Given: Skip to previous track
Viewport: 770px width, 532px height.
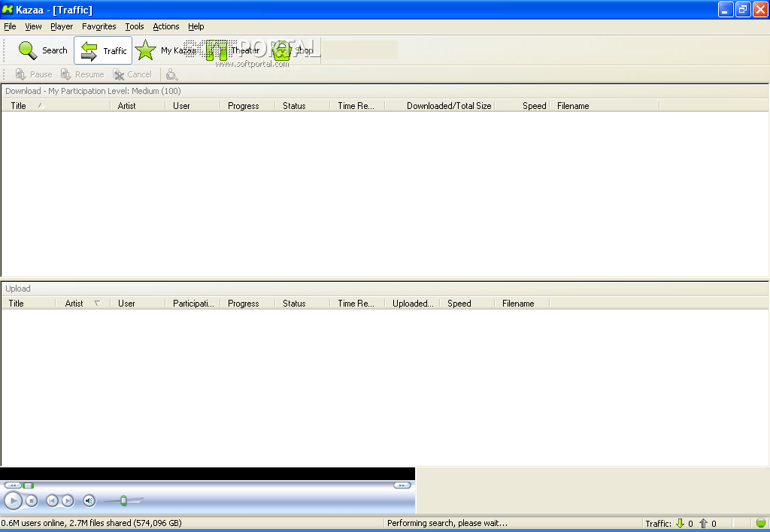Looking at the screenshot, I should pyautogui.click(x=52, y=500).
